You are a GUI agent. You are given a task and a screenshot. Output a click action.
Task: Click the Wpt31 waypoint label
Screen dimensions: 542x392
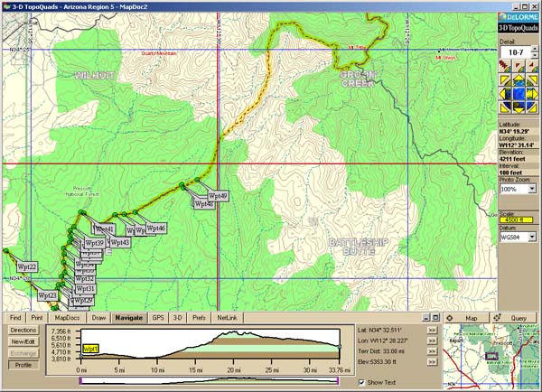[x=85, y=289]
